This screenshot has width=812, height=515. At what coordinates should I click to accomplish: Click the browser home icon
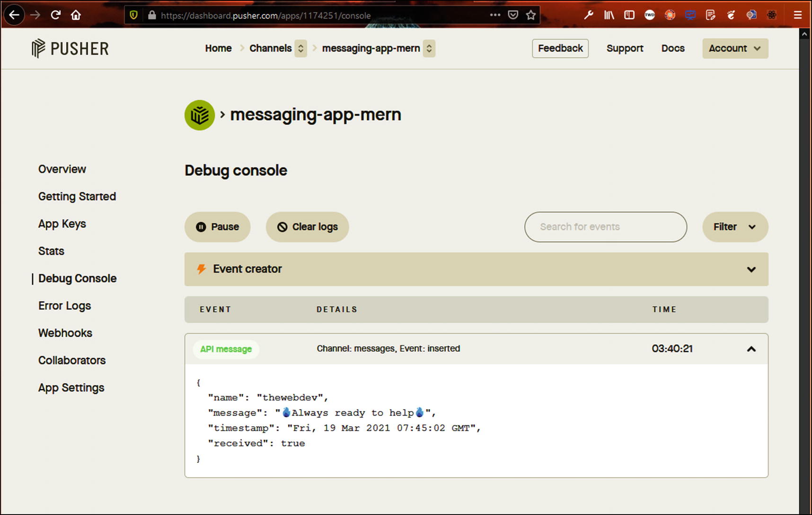pos(76,15)
